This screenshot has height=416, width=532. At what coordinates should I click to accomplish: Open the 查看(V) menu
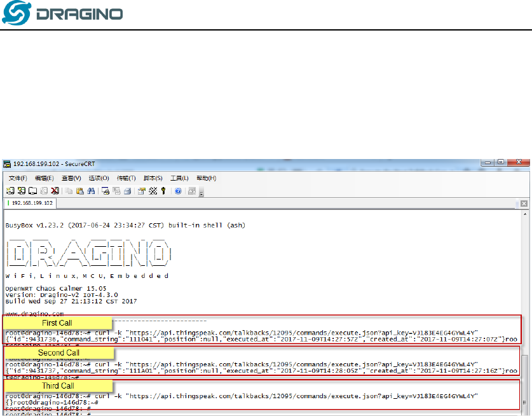[71, 178]
